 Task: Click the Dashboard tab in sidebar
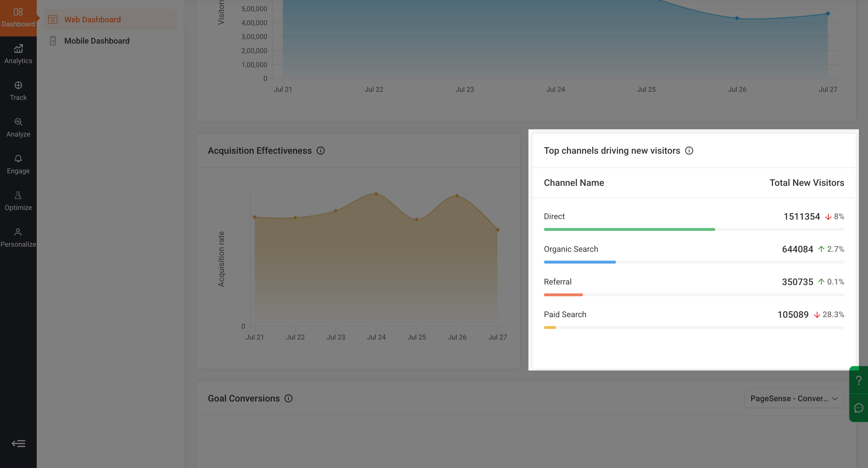[18, 18]
